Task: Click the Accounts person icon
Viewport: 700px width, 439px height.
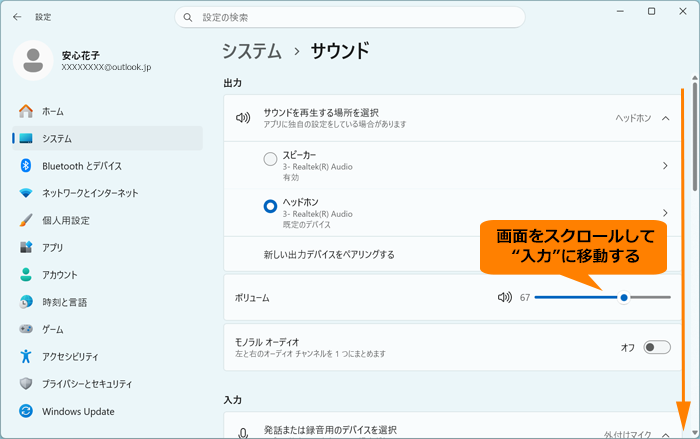Action: [26, 275]
